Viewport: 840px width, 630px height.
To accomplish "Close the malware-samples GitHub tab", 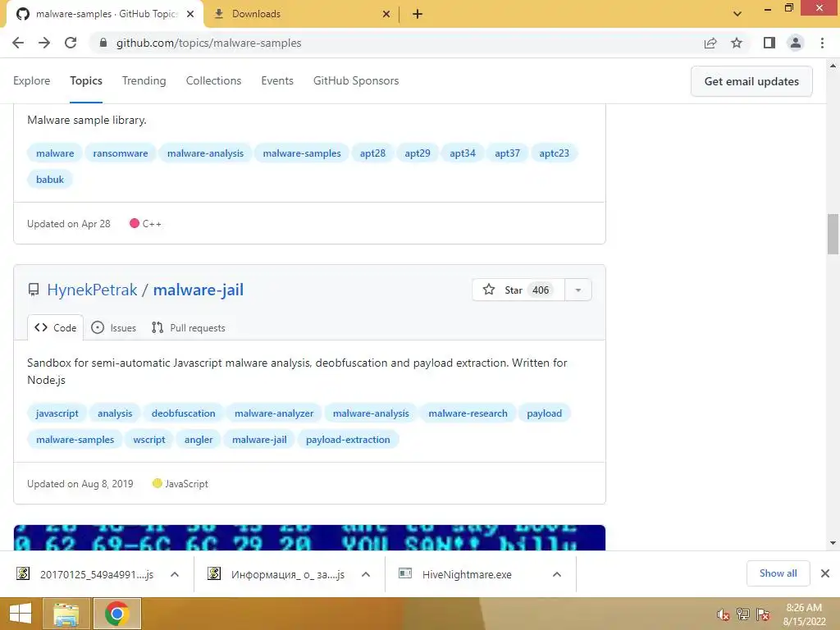I will (190, 14).
